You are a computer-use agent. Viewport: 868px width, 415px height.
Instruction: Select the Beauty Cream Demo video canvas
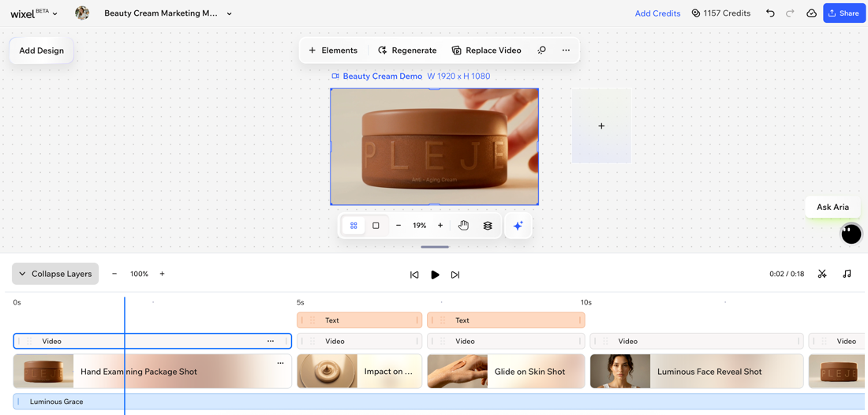tap(435, 147)
